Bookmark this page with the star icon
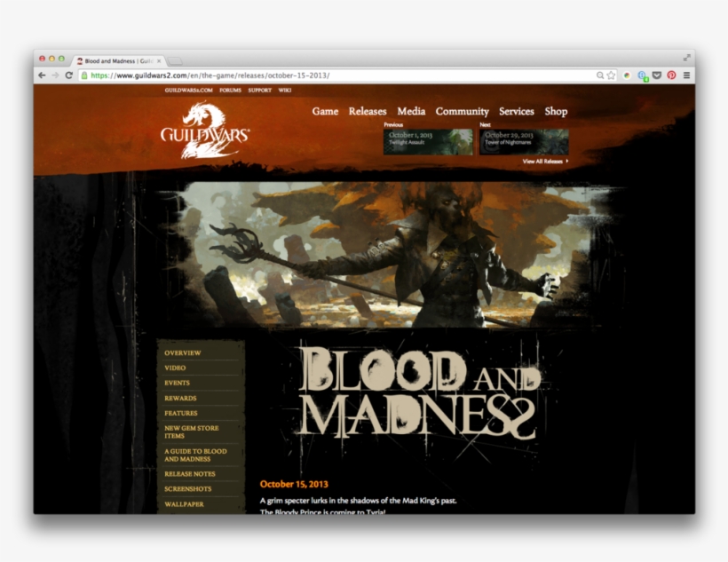This screenshot has height=562, width=728. pyautogui.click(x=611, y=75)
